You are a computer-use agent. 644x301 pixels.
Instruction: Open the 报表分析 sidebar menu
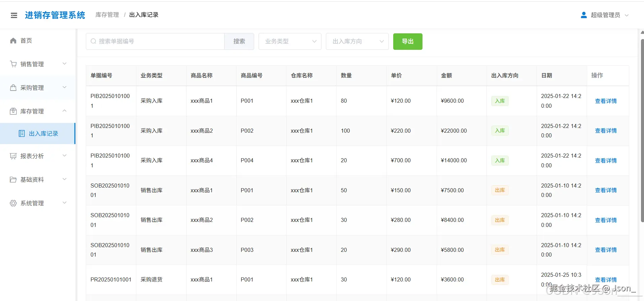click(x=38, y=156)
